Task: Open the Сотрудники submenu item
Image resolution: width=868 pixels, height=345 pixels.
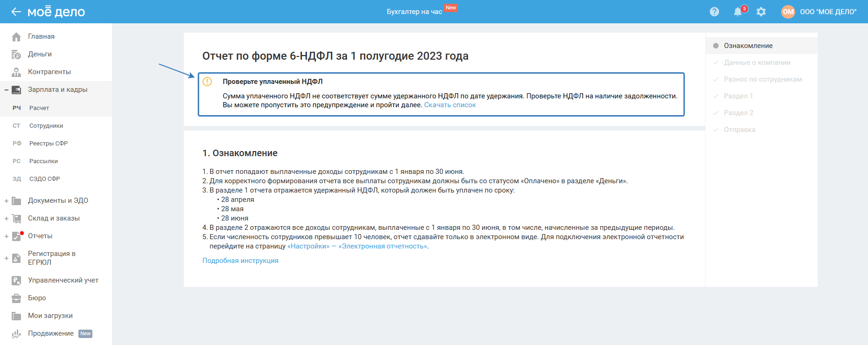Action: (46, 125)
